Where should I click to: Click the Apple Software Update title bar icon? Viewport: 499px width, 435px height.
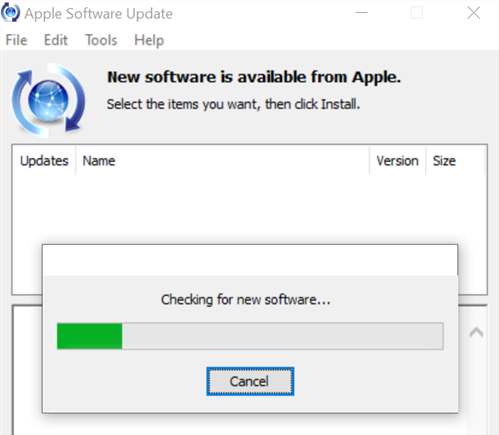click(x=10, y=12)
